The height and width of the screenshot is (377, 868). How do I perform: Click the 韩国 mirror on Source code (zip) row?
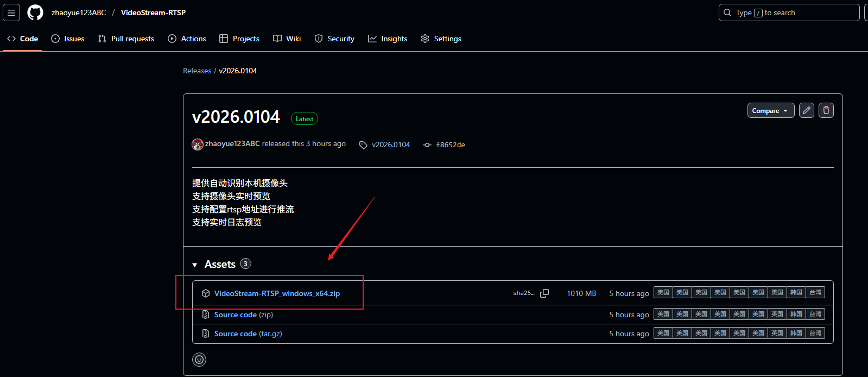pyautogui.click(x=796, y=314)
